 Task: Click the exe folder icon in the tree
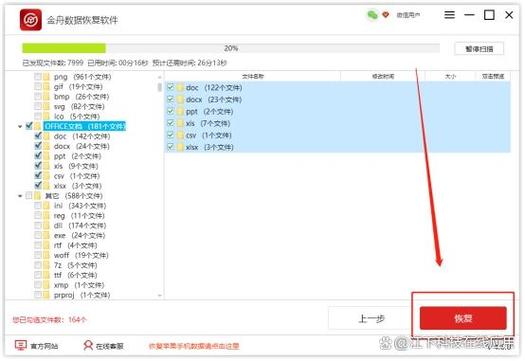pyautogui.click(x=46, y=235)
